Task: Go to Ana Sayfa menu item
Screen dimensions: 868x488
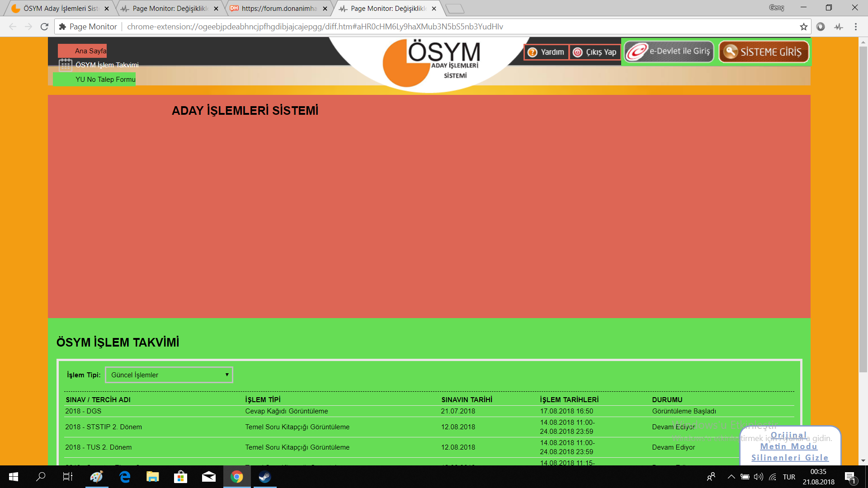Action: [x=90, y=51]
